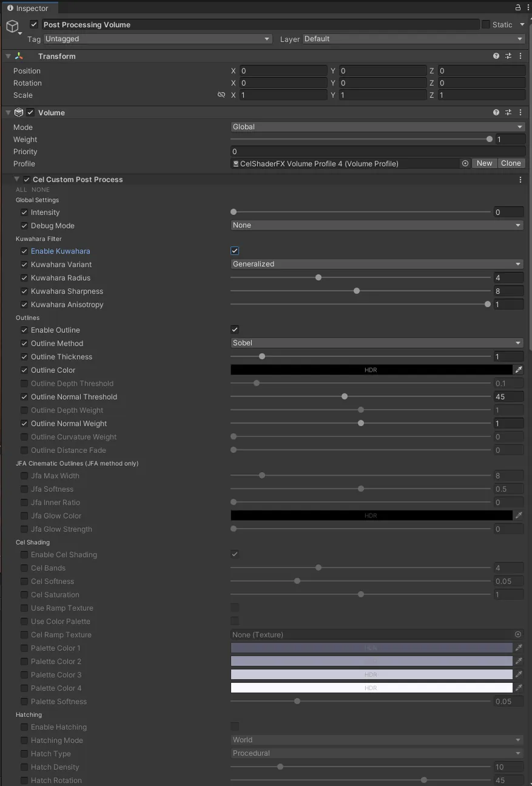Open Volume component presets
The image size is (532, 786).
coord(508,112)
